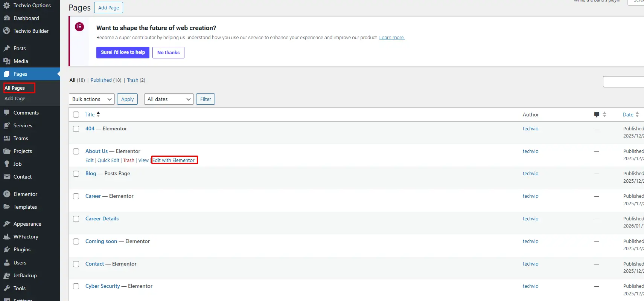644x301 pixels.
Task: Open the Bulk actions dropdown
Action: [x=92, y=99]
